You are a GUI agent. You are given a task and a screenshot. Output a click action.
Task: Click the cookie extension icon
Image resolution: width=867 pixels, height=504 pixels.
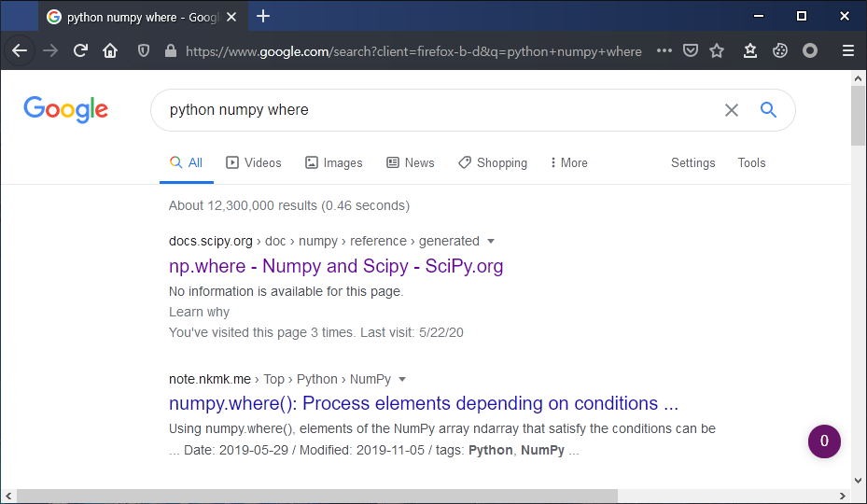pos(779,51)
